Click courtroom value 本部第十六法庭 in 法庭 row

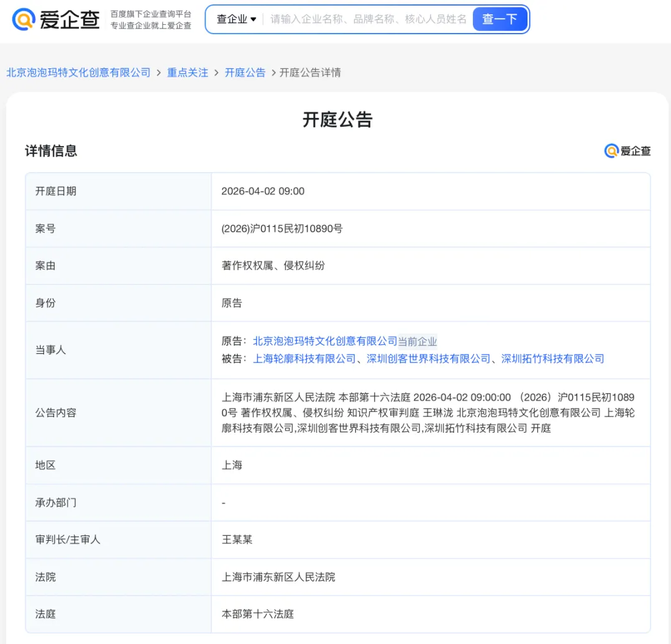(x=258, y=614)
